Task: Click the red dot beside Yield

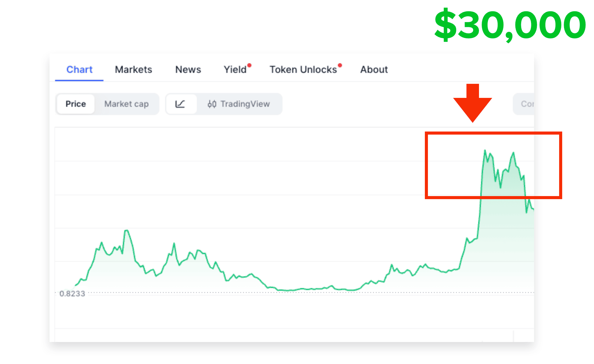Action: click(x=249, y=65)
